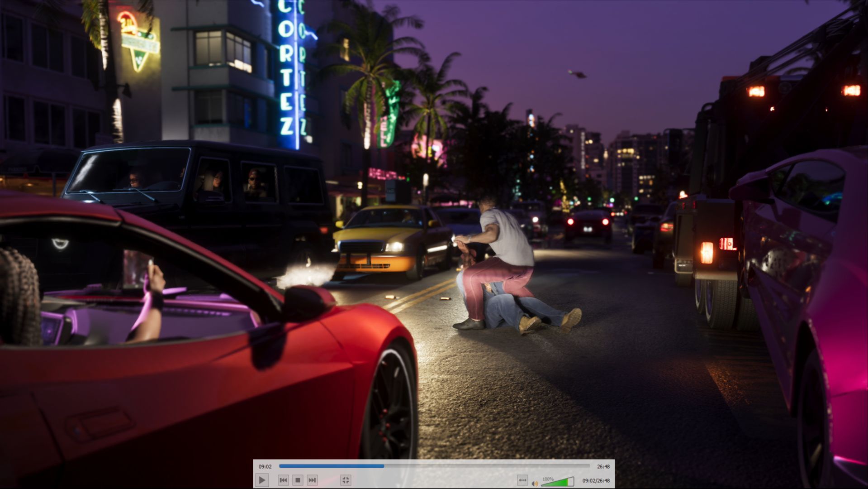Viewport: 868px width, 489px height.
Task: Click the elapsed time 09:02 label
Action: (x=265, y=466)
